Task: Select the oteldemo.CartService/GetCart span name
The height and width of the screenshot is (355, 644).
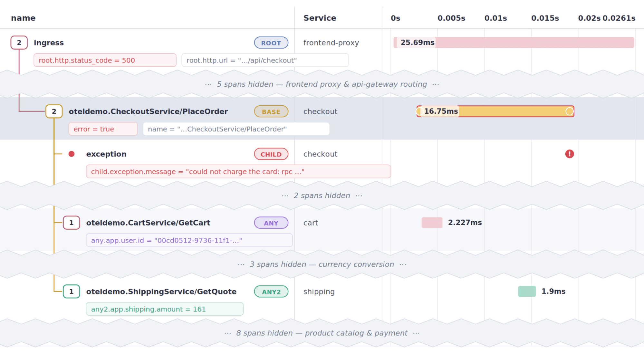Action: 148,223
